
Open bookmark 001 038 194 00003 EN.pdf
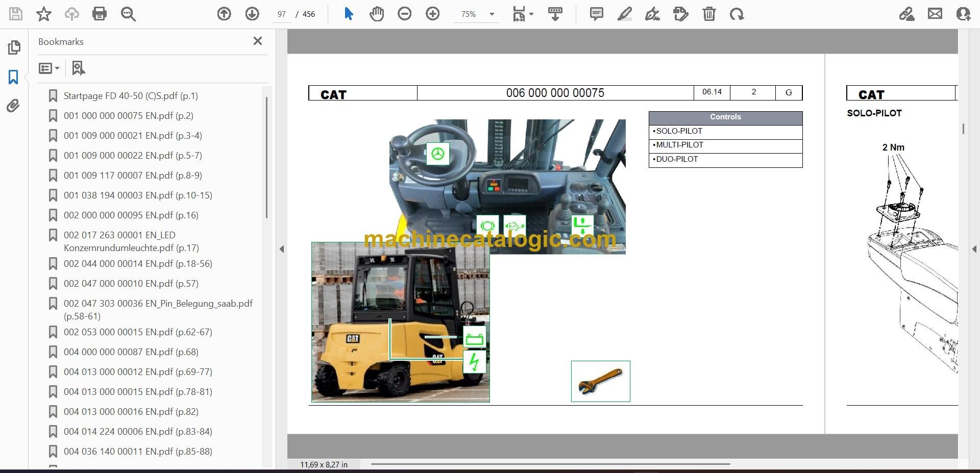(138, 195)
